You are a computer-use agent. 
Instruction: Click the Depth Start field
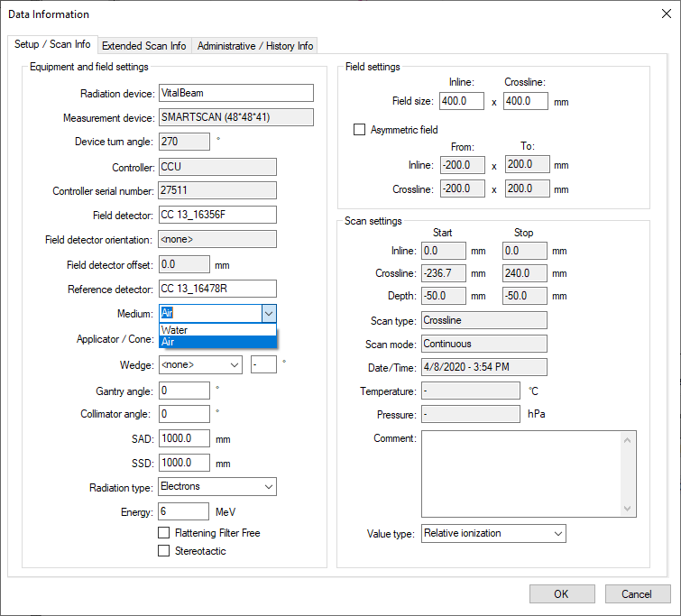tap(444, 296)
